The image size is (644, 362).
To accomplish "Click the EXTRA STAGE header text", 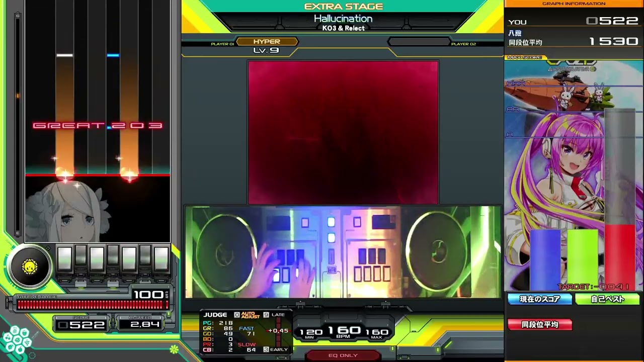I will click(344, 7).
